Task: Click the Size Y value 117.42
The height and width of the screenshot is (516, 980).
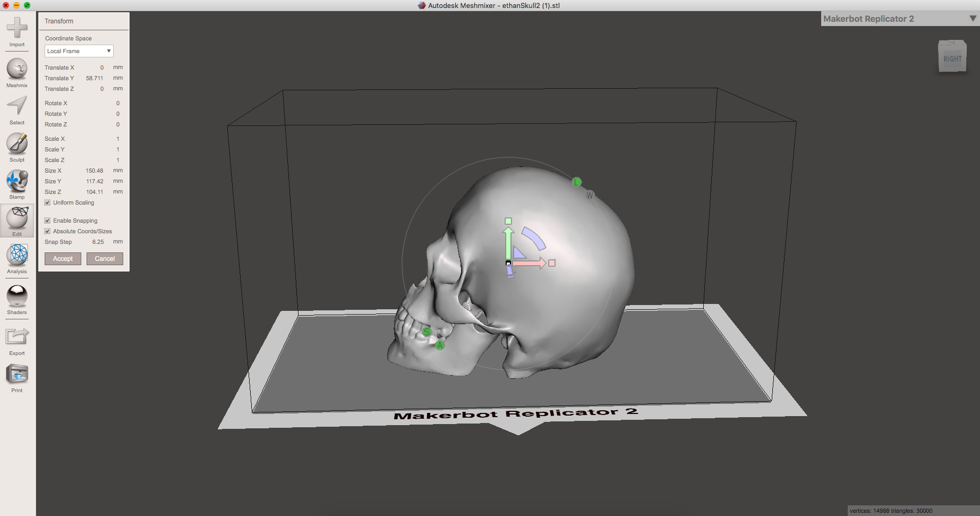Action: (x=95, y=181)
